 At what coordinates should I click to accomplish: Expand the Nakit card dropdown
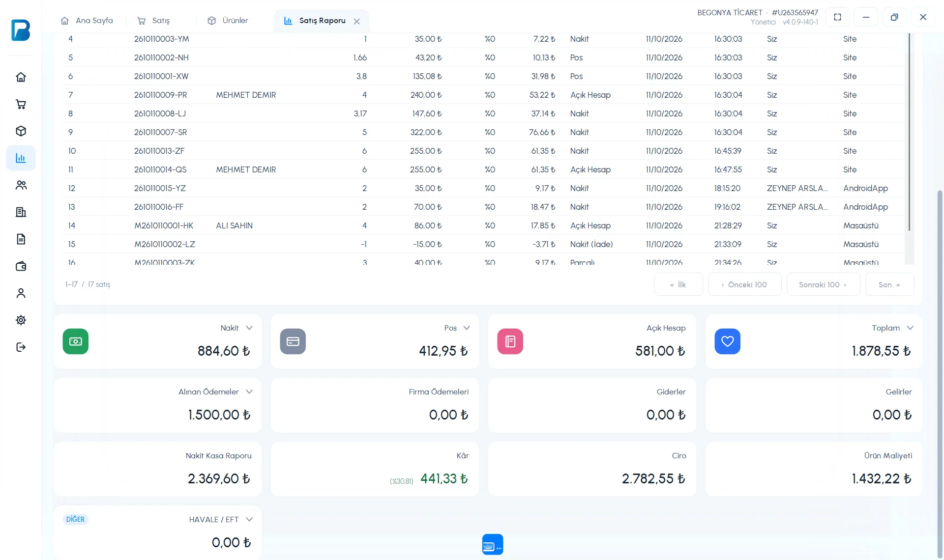click(249, 328)
